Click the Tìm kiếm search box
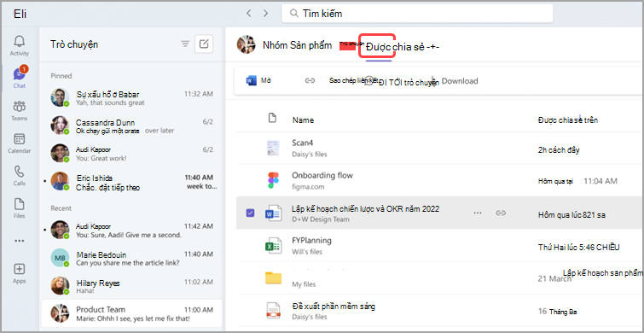The width and height of the screenshot is (644, 333). pyautogui.click(x=417, y=14)
